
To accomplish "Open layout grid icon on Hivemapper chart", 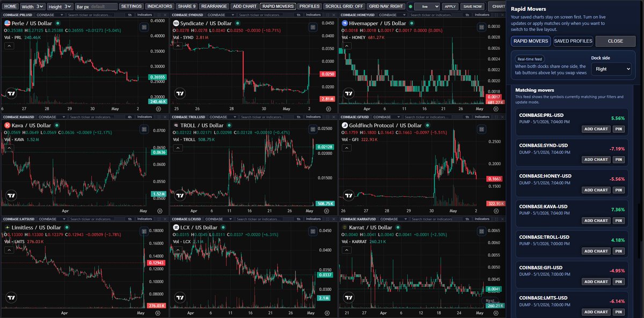I will 481,27.
